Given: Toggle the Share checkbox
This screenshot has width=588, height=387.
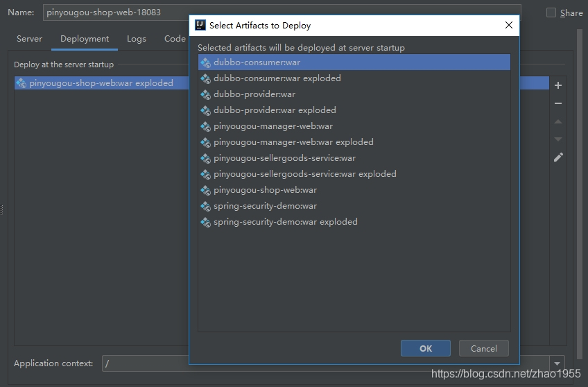Looking at the screenshot, I should (551, 12).
